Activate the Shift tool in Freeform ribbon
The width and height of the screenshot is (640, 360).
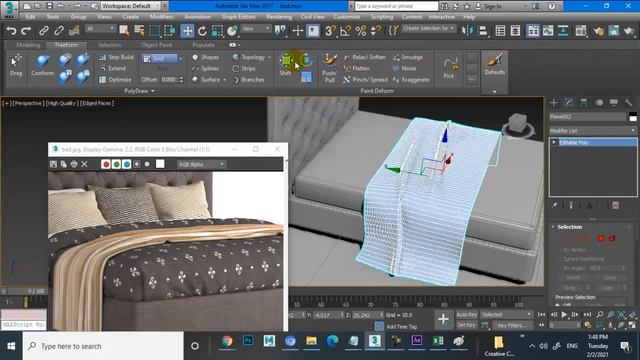click(x=286, y=64)
